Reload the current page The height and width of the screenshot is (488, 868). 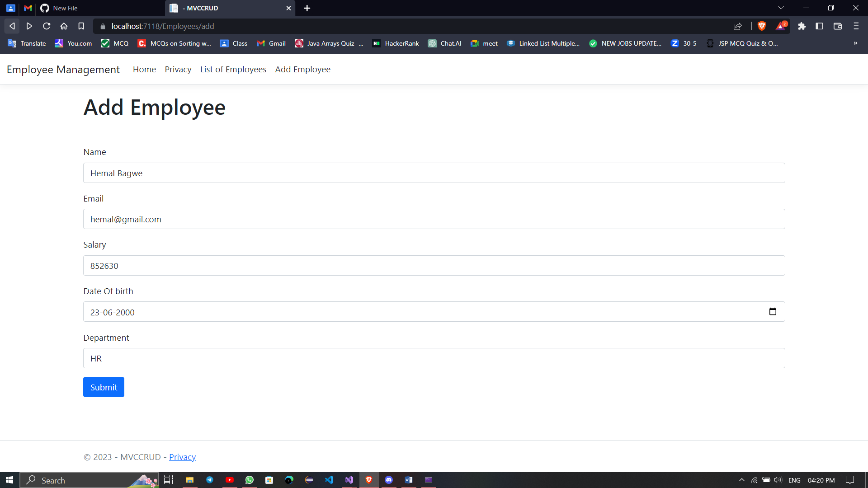tap(47, 26)
